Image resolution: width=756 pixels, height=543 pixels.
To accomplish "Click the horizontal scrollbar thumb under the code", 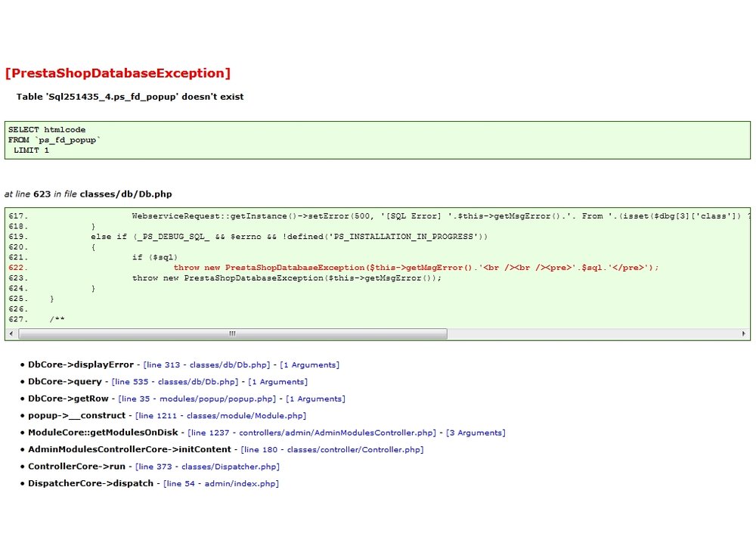I will click(232, 333).
